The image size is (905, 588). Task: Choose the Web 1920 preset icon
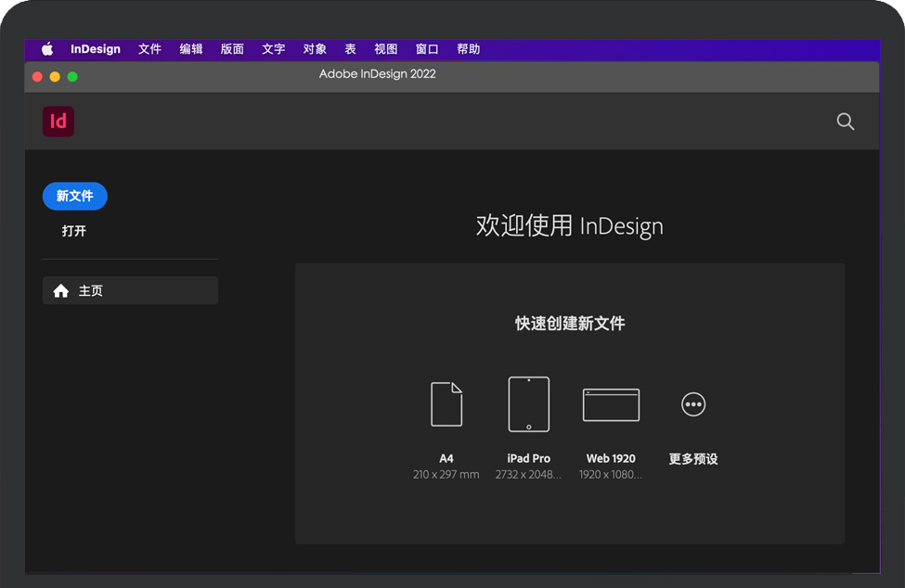pos(611,405)
